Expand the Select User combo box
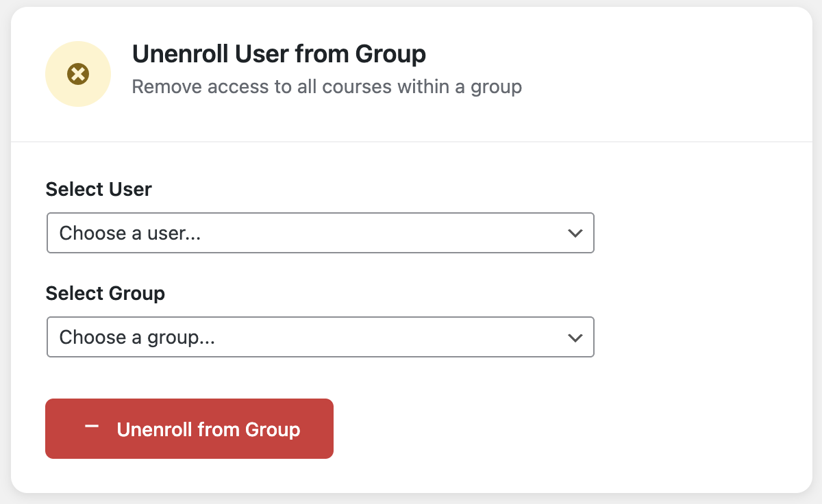Image resolution: width=822 pixels, height=504 pixels. coord(319,233)
